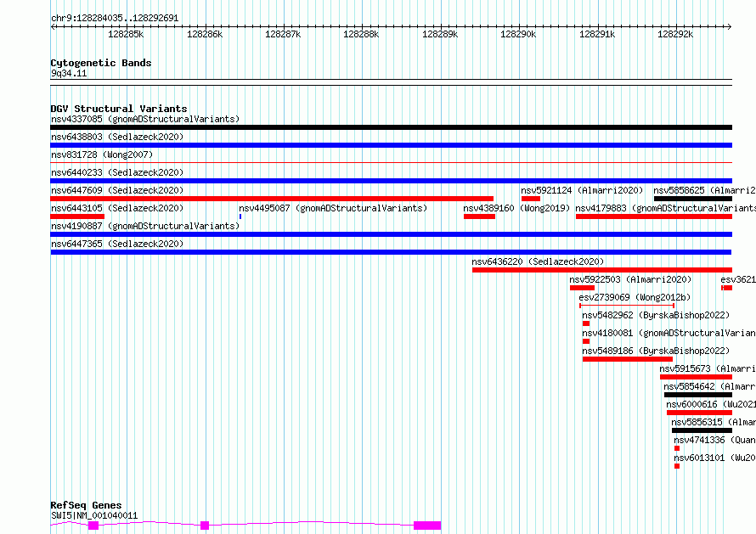Viewport: 756px width, 534px height.
Task: Open nsv6447365 (Sedlazeck2020) label
Action: point(117,244)
